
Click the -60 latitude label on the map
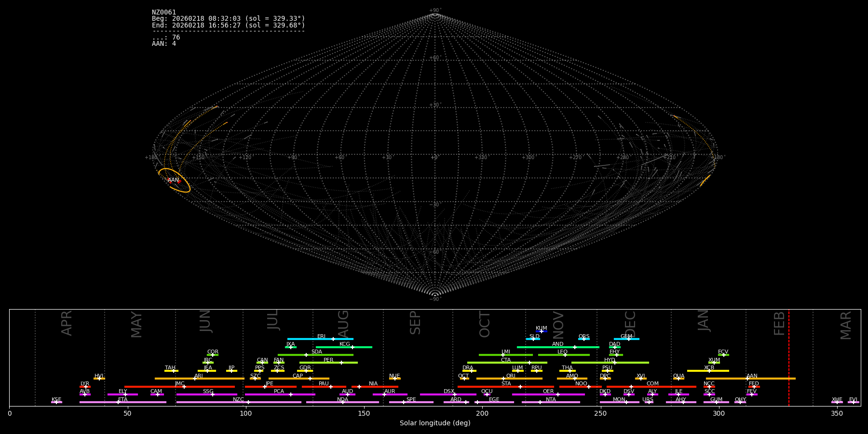[434, 252]
